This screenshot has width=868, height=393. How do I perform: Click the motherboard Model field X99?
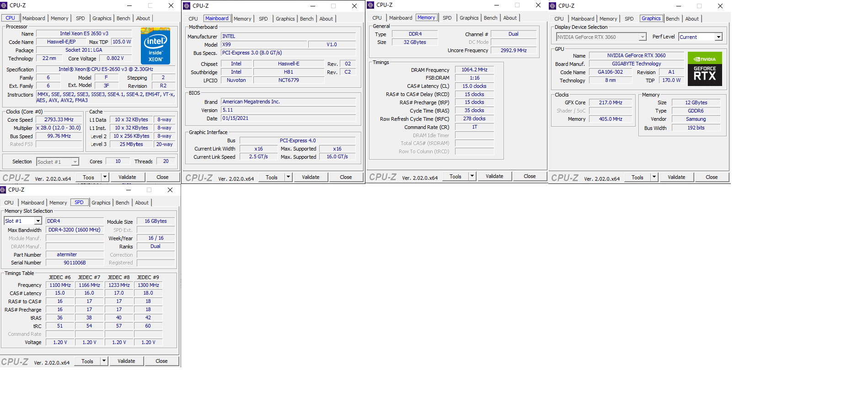pos(264,44)
